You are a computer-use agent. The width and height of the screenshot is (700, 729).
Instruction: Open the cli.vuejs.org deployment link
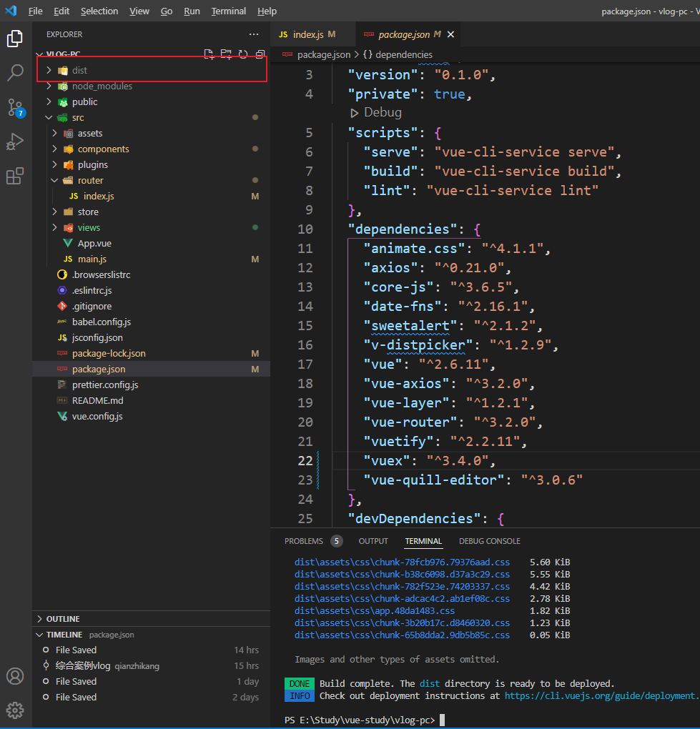[602, 696]
